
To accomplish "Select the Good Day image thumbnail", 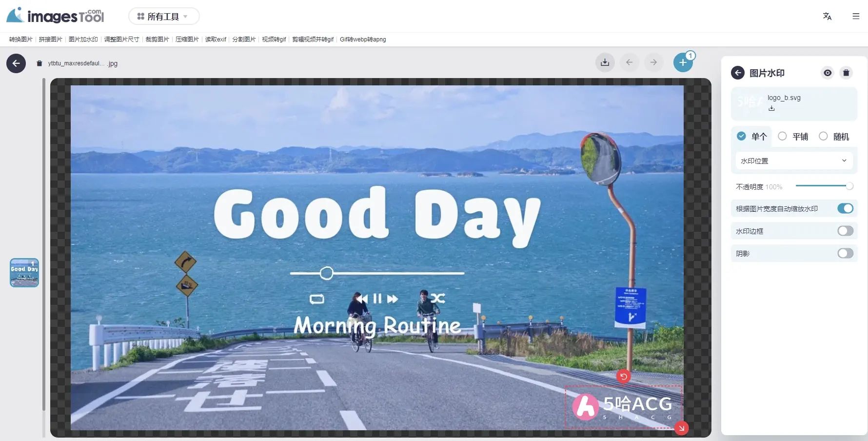I will tap(24, 273).
